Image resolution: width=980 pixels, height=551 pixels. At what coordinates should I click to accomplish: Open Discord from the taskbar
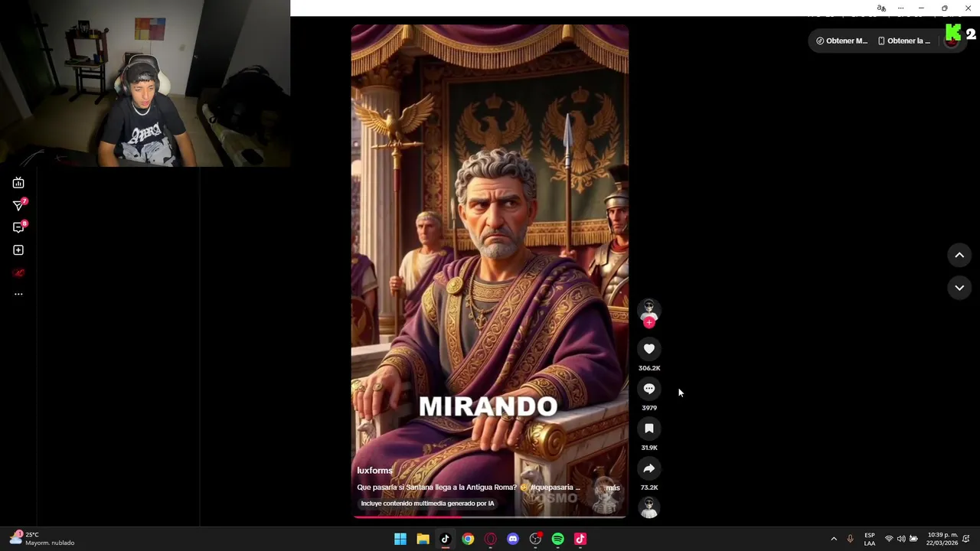pos(513,539)
